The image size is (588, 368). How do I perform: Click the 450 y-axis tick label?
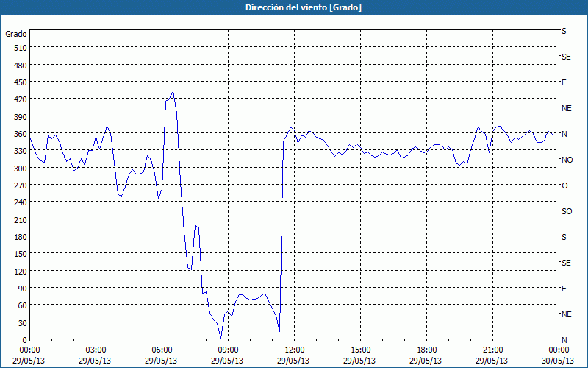pyautogui.click(x=21, y=82)
